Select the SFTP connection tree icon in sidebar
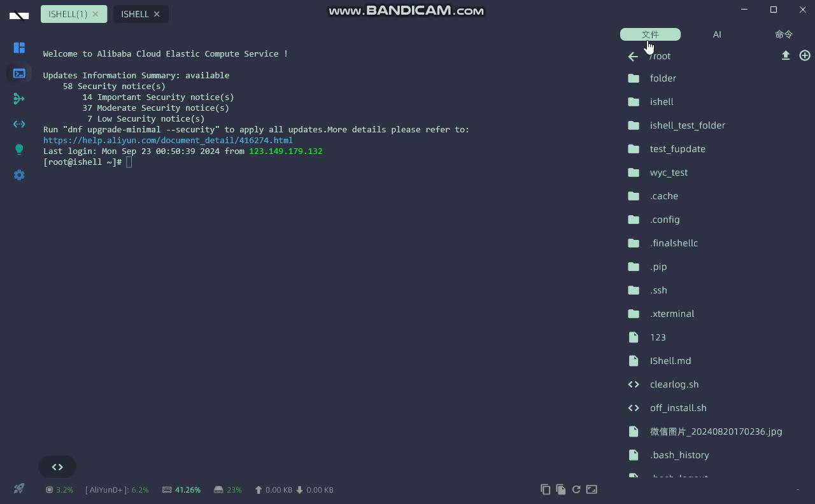This screenshot has width=815, height=504. tap(19, 99)
